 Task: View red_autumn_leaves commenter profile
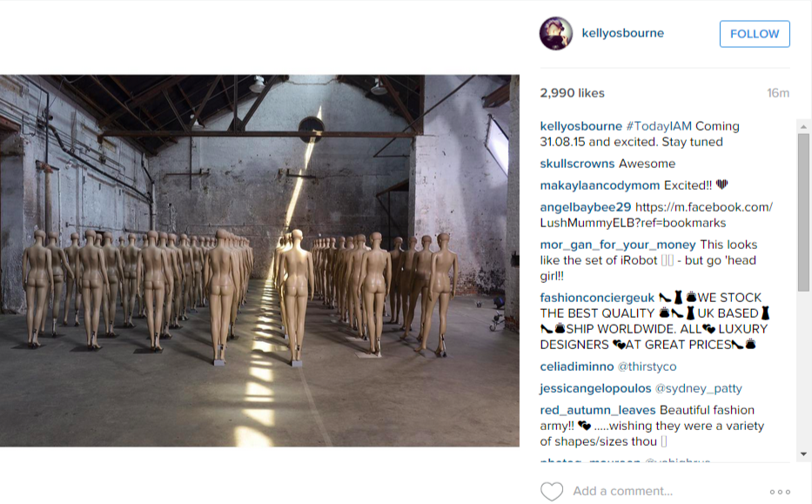(598, 410)
